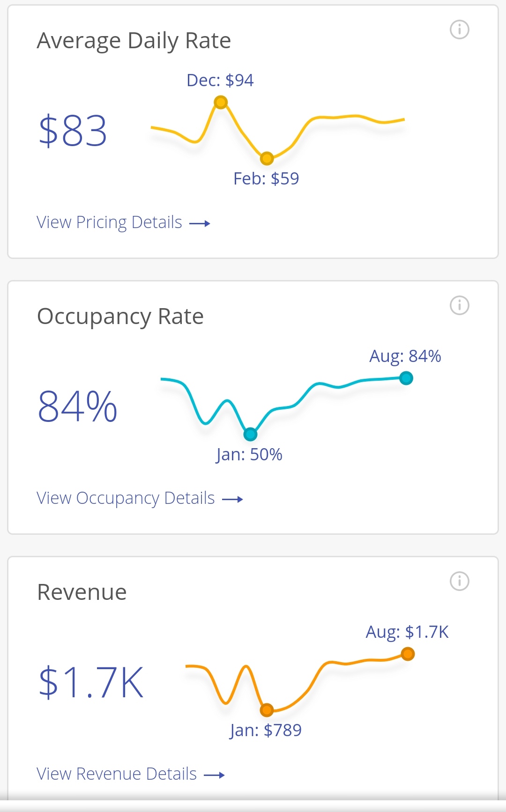Select the Dec $94 peak data point

click(221, 102)
